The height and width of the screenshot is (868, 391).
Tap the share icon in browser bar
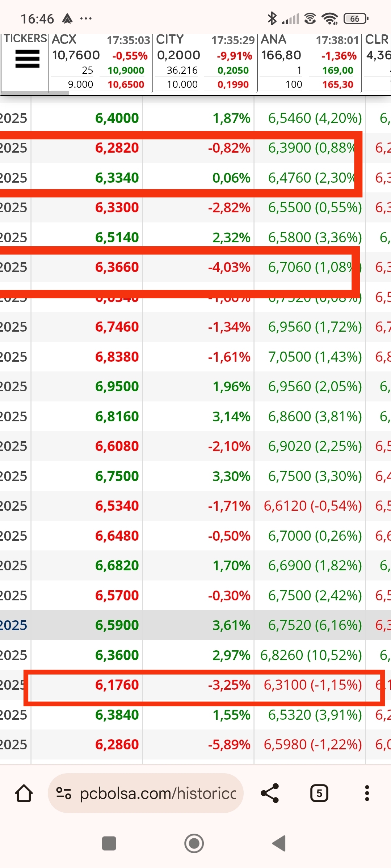tap(270, 793)
